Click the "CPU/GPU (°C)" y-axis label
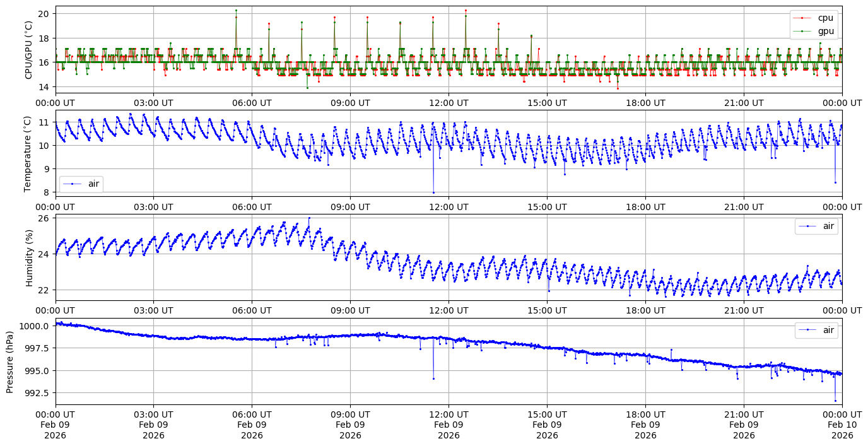Screen dimensions: 868x446 [x=28, y=50]
